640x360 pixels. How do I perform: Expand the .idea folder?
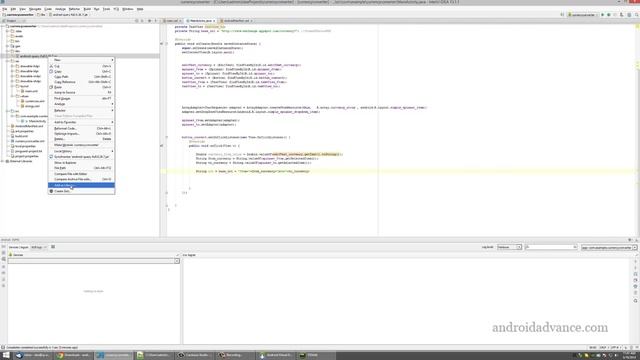click(x=8, y=31)
